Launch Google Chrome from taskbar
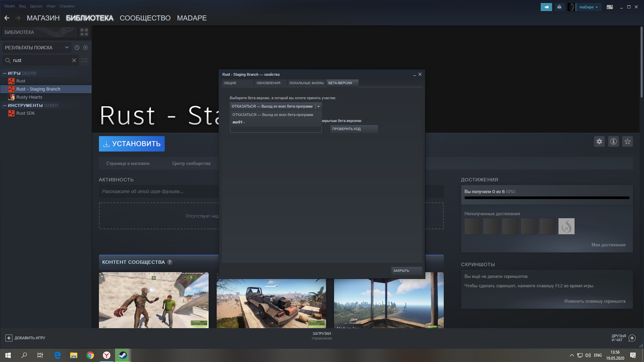Image resolution: width=644 pixels, height=362 pixels. (90, 355)
